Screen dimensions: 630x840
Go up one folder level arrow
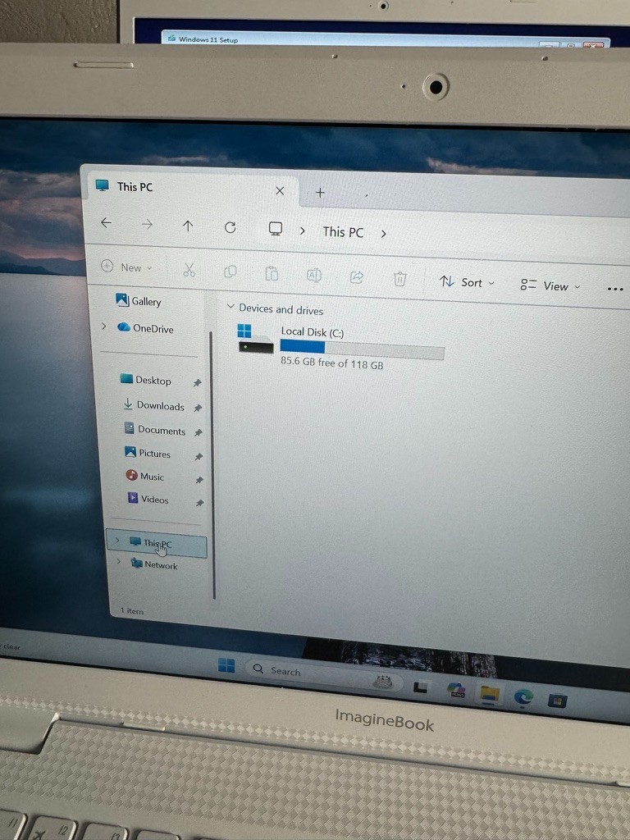pyautogui.click(x=188, y=226)
